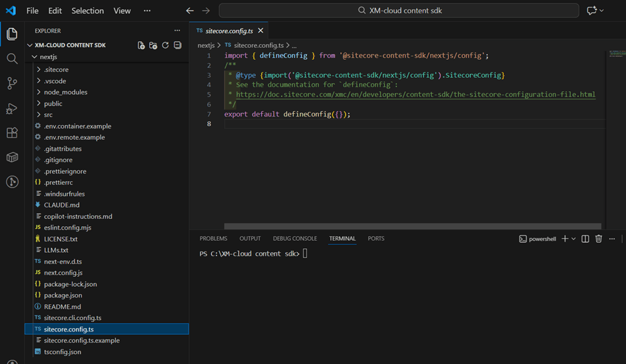Open the Extensions view
Viewport: 626px width, 364px height.
12,132
